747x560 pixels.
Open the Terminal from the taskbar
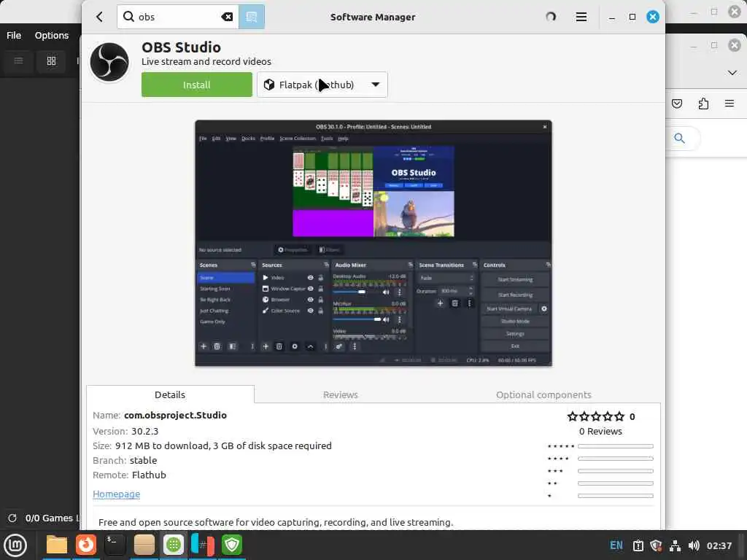click(x=115, y=545)
